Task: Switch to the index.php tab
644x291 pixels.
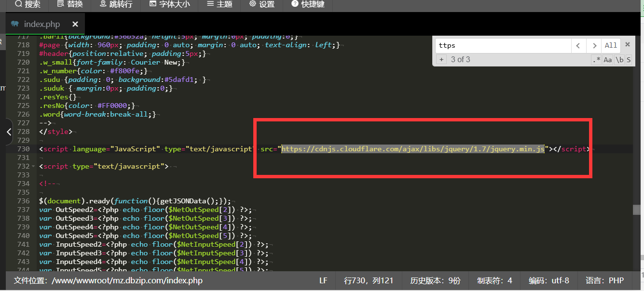Action: coord(41,24)
